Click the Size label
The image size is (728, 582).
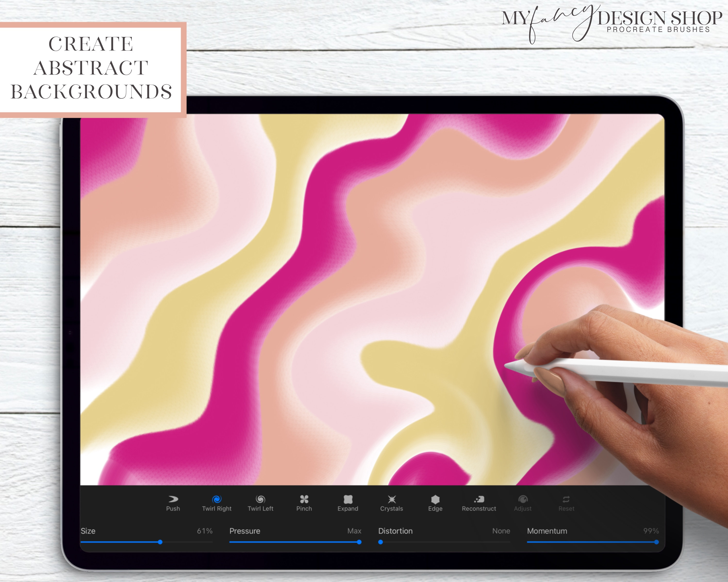[x=88, y=531]
